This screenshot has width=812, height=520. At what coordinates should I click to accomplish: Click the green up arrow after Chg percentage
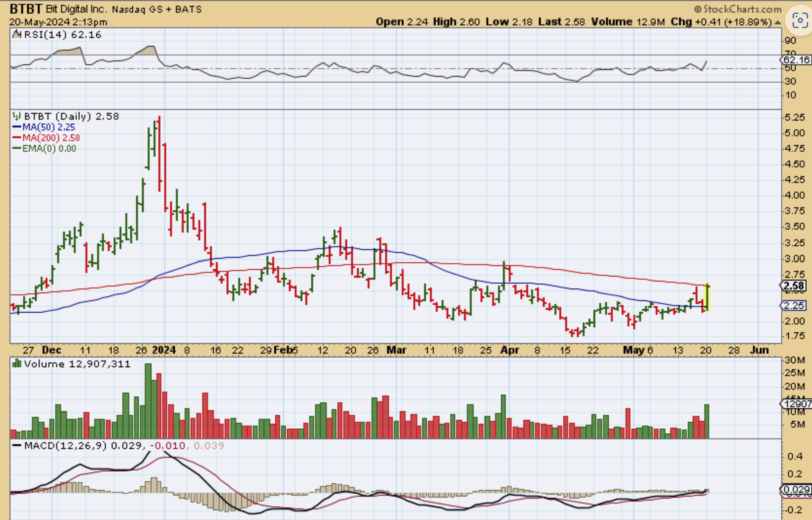point(777,22)
